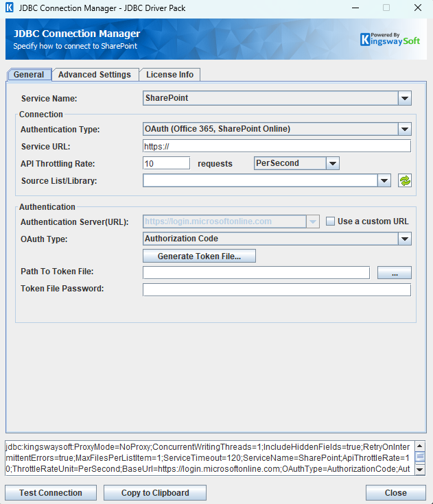Expand the Source List/Library dropdown

[x=384, y=180]
